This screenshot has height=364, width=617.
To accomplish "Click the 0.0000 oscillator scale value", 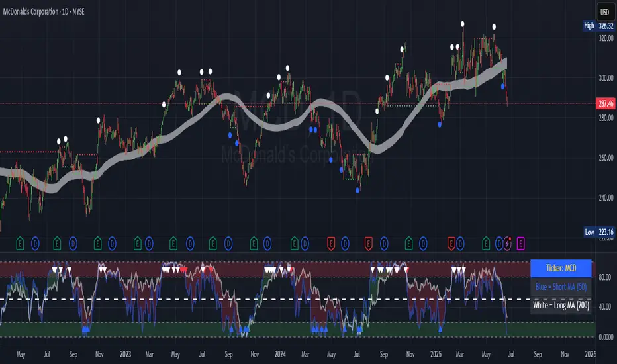I will coord(606,337).
